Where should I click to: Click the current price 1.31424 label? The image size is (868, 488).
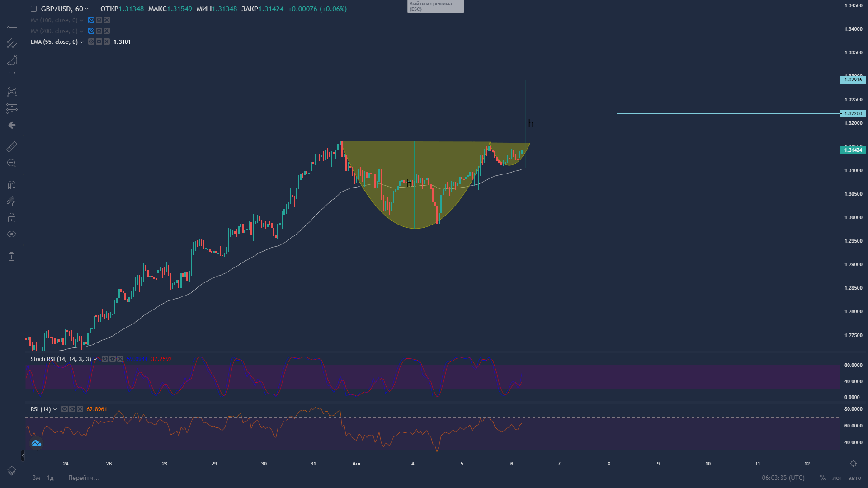pyautogui.click(x=853, y=150)
